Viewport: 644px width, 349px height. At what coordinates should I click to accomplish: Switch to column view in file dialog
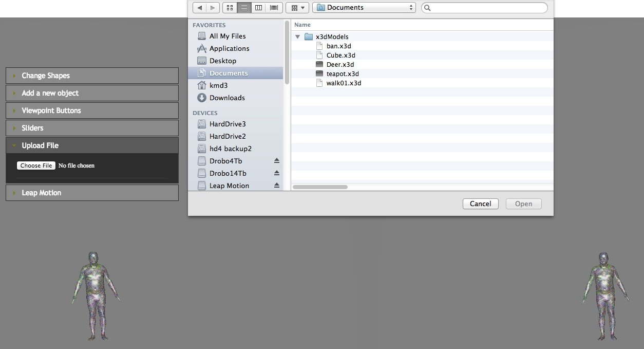pyautogui.click(x=258, y=8)
